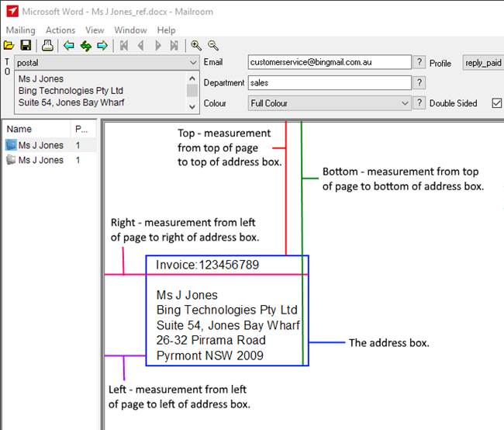The height and width of the screenshot is (430, 504).
Task: Click 26-32 Pirrama Road line in preview
Action: click(x=211, y=340)
